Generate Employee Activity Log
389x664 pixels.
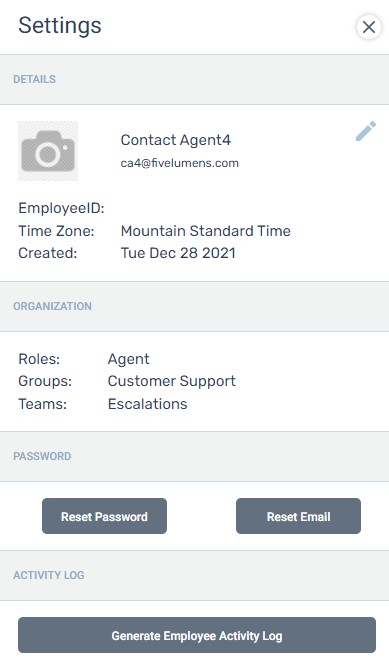pyautogui.click(x=197, y=635)
